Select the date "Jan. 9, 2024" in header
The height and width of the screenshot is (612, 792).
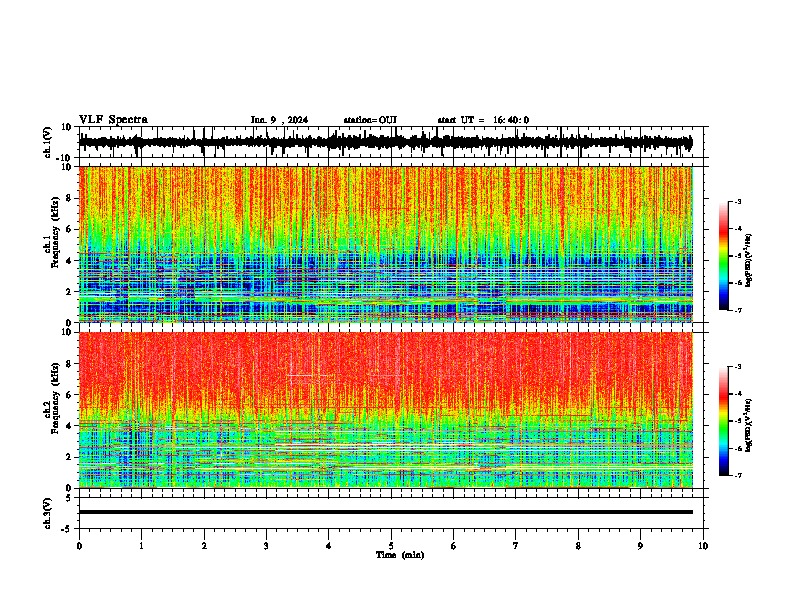279,120
